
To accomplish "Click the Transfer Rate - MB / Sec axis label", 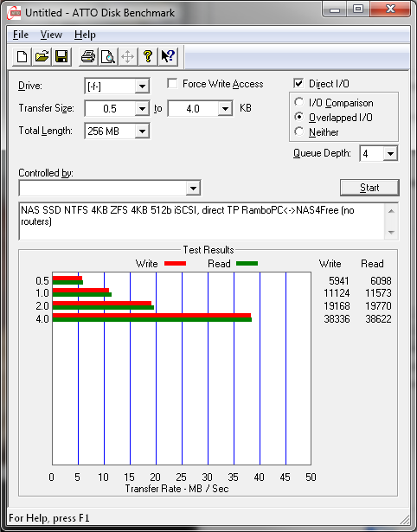I will pos(176,489).
